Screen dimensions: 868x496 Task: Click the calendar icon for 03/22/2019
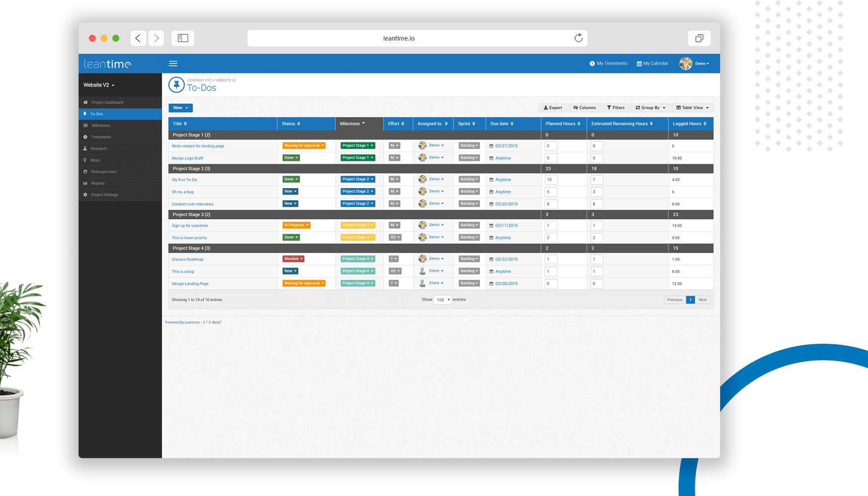(x=492, y=259)
